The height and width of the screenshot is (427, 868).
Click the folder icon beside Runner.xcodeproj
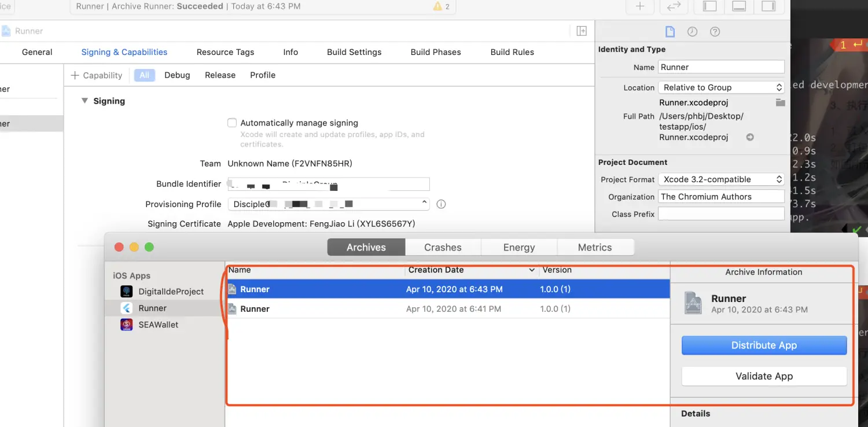point(780,102)
